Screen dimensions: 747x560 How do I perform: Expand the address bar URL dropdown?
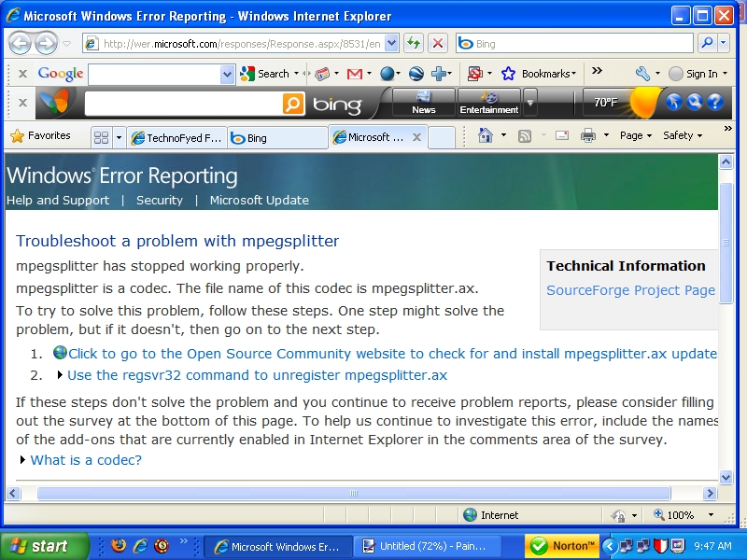[391, 44]
